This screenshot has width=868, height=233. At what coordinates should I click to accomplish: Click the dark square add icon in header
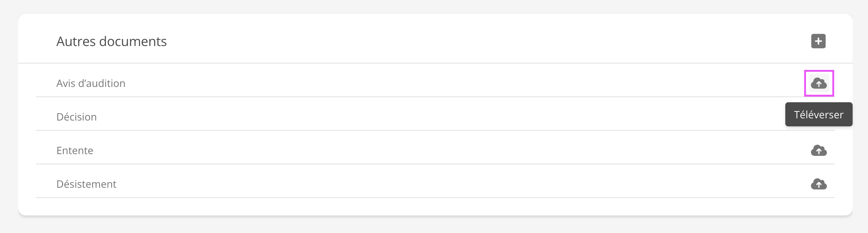click(818, 41)
